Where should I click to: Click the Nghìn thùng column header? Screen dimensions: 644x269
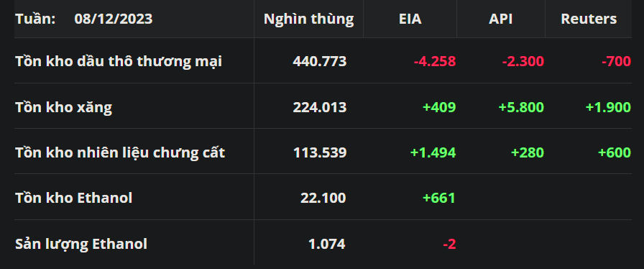tap(308, 19)
